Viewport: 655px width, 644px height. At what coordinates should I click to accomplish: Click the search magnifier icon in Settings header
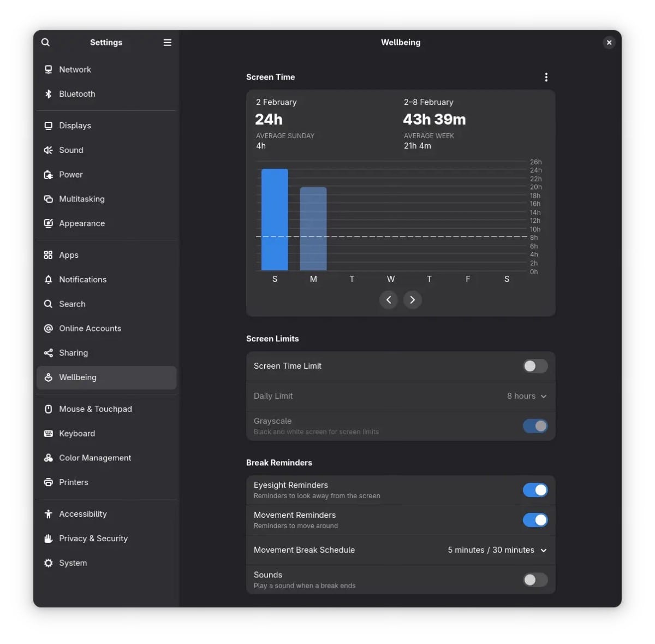tap(45, 43)
